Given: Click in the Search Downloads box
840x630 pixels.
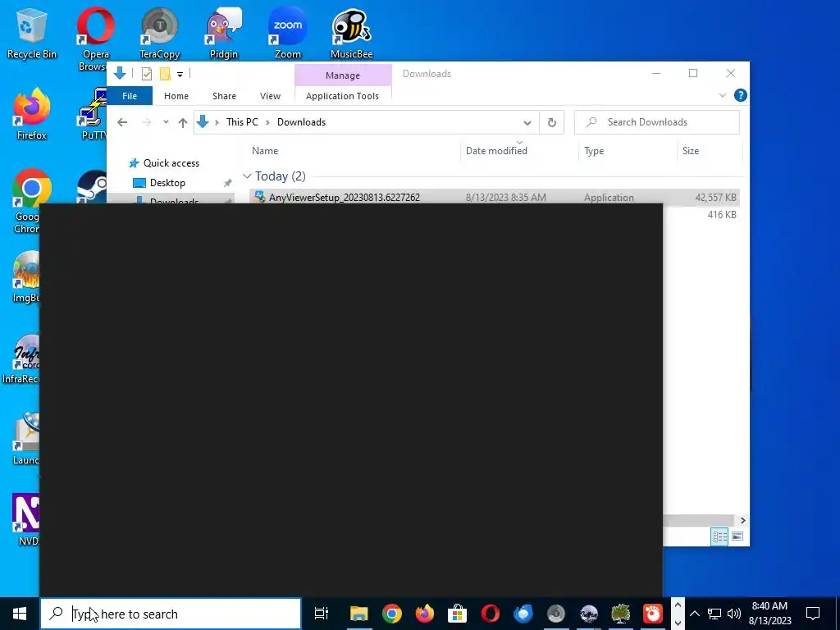Looking at the screenshot, I should pos(657,122).
